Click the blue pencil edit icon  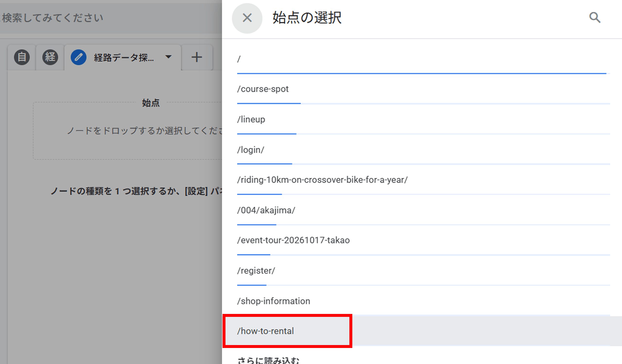click(78, 57)
